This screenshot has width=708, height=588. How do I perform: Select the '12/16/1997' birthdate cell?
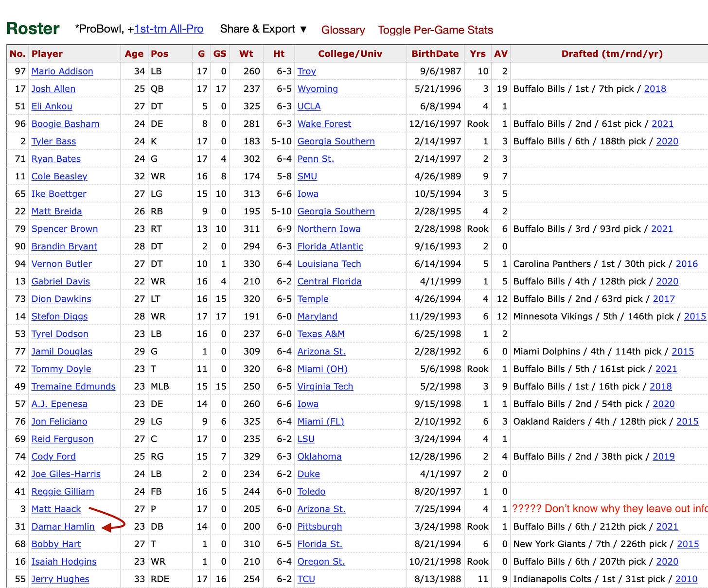tap(435, 124)
